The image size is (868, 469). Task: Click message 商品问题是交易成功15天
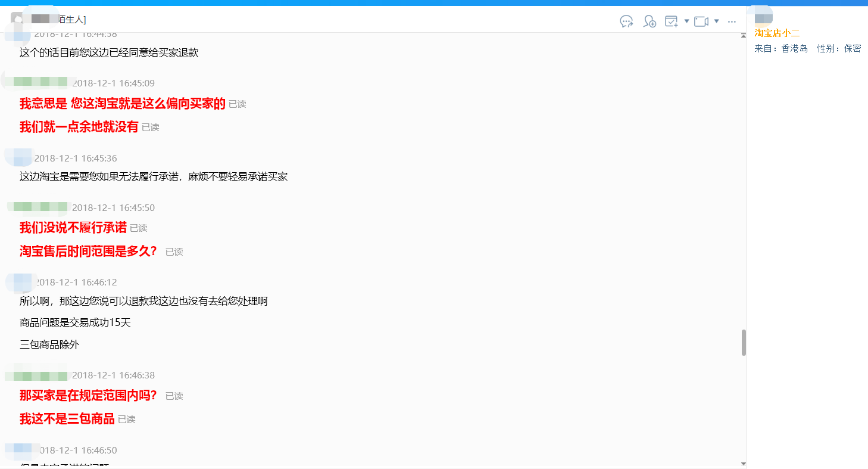click(x=75, y=323)
